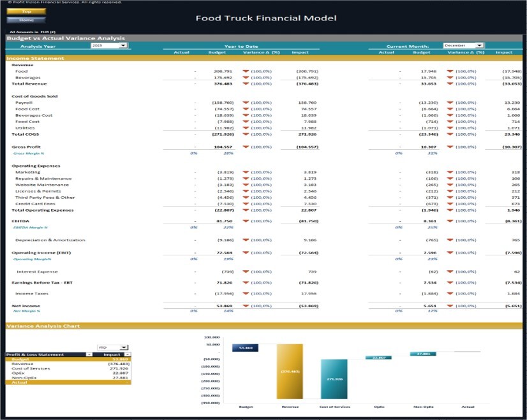Select the Revenue row in the impact table

(68, 364)
